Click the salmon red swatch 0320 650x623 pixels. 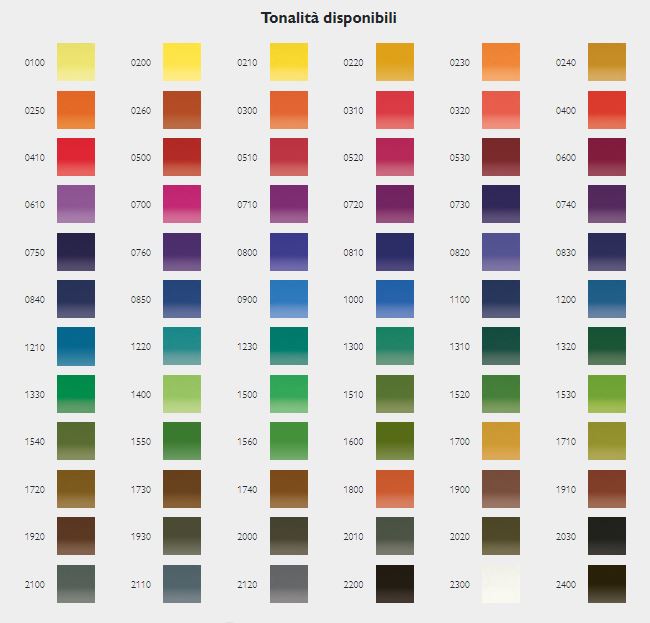pyautogui.click(x=501, y=110)
